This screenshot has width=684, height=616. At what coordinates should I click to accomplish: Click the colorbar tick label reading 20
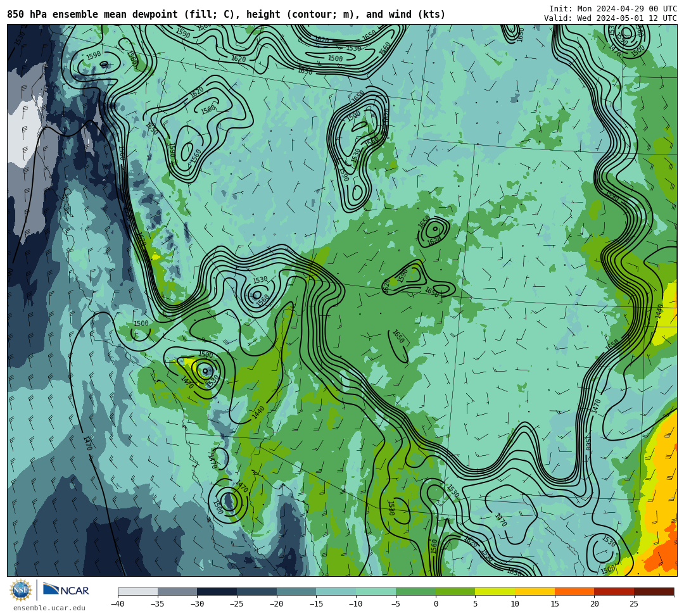[595, 604]
